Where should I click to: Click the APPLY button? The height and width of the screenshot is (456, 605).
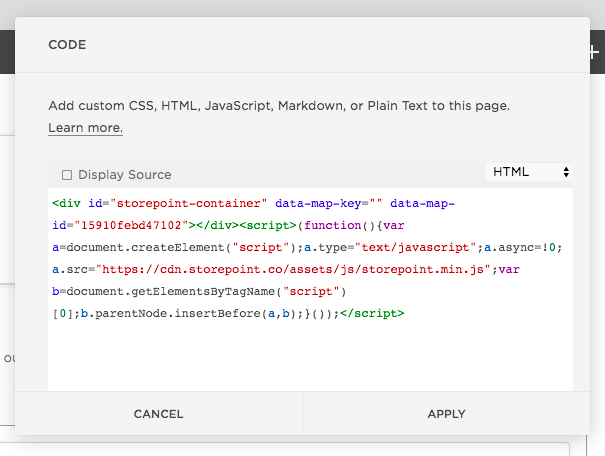pos(446,414)
